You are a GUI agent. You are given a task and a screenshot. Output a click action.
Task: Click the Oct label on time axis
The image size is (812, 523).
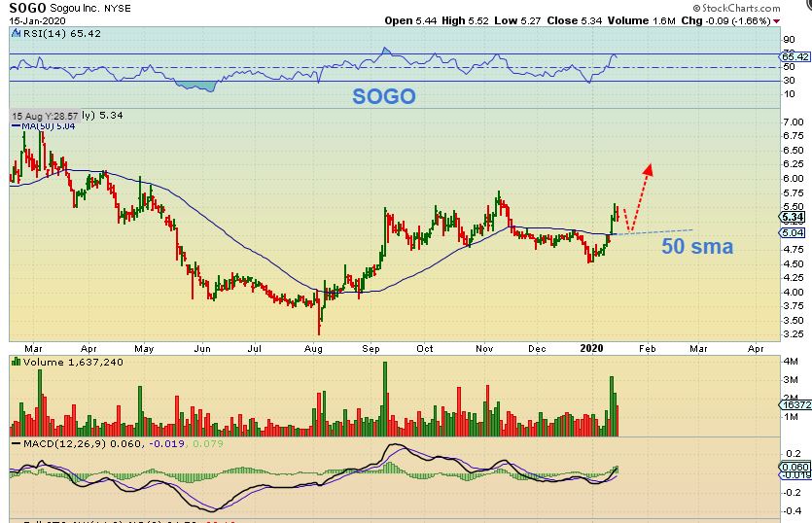coord(425,349)
